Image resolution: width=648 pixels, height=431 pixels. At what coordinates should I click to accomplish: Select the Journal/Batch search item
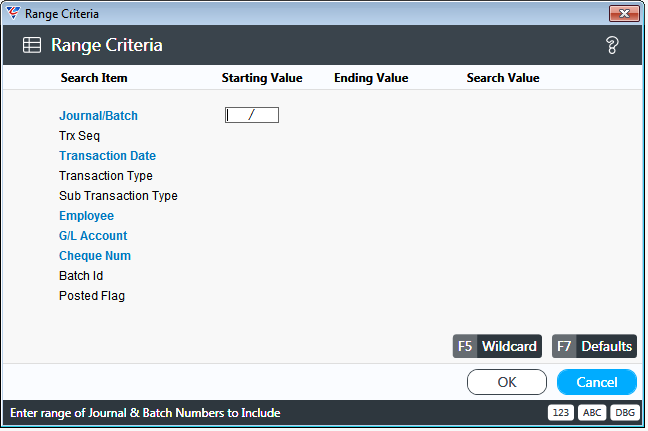[98, 116]
